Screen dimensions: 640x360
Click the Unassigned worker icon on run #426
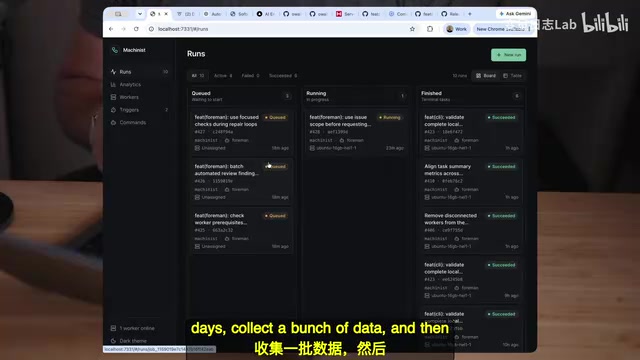[197, 197]
